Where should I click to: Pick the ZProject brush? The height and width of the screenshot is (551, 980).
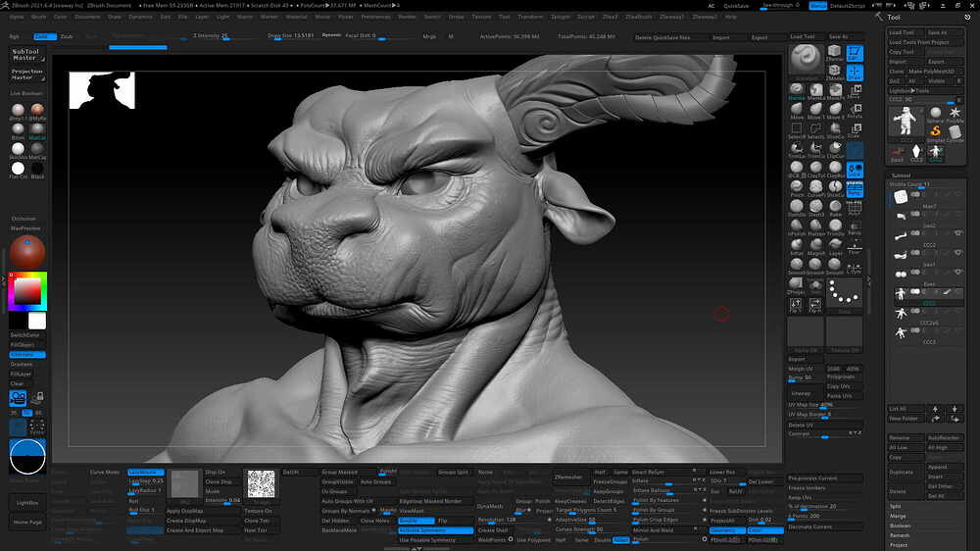click(796, 286)
